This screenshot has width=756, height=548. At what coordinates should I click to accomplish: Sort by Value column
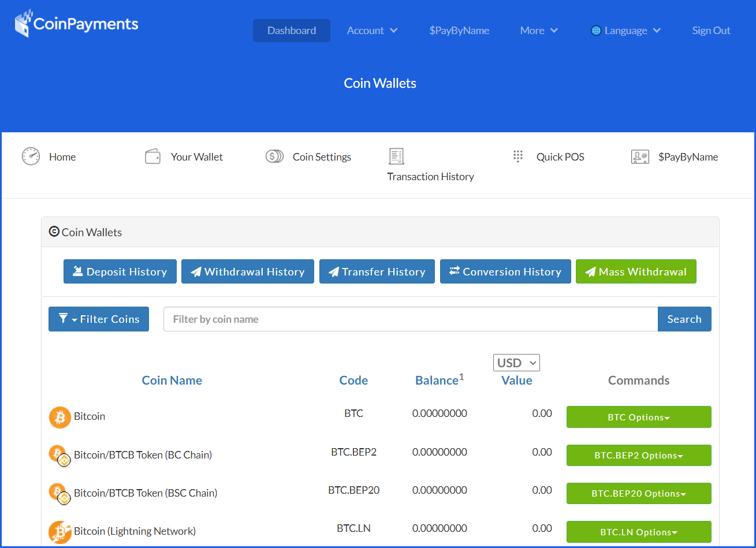[x=517, y=380]
